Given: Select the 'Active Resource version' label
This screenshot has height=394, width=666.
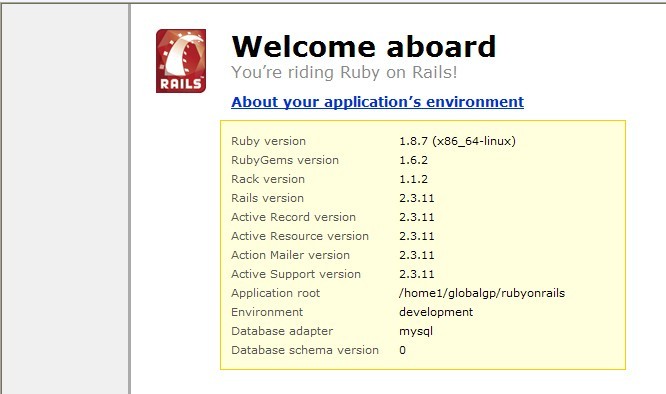Looking at the screenshot, I should click(x=300, y=236).
